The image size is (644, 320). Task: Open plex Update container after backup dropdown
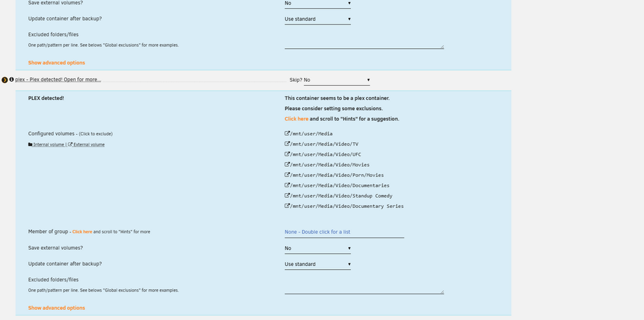(317, 265)
